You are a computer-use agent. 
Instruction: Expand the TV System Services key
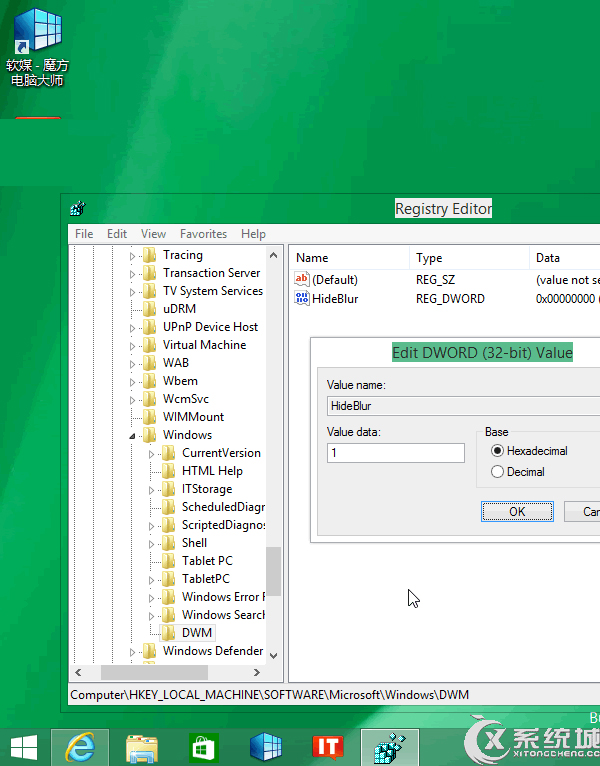coord(132,292)
